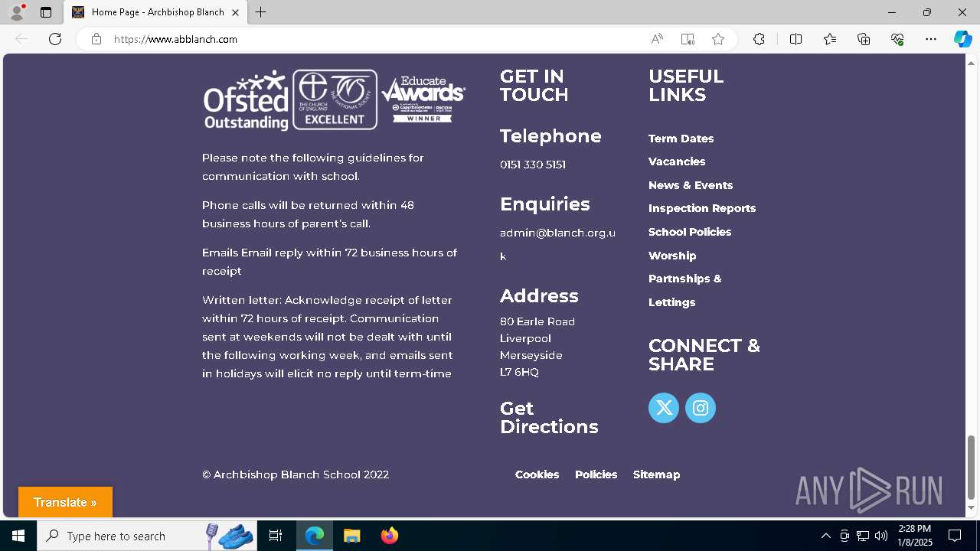Open the volume control tray icon

881,536
